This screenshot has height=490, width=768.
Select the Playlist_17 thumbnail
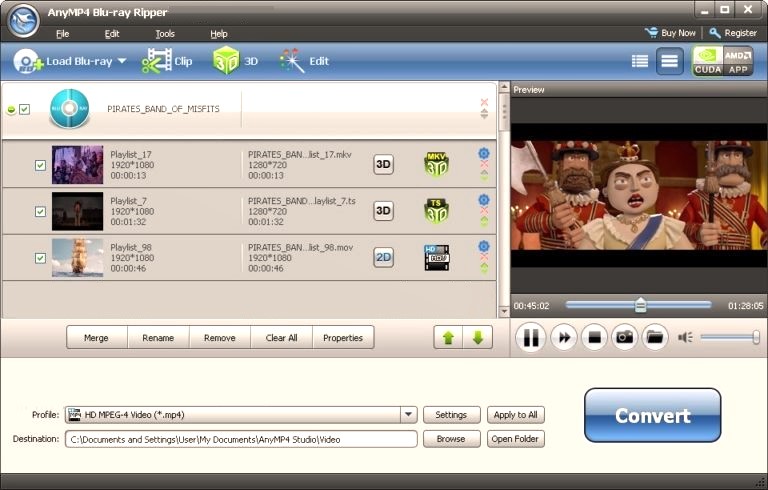point(77,165)
